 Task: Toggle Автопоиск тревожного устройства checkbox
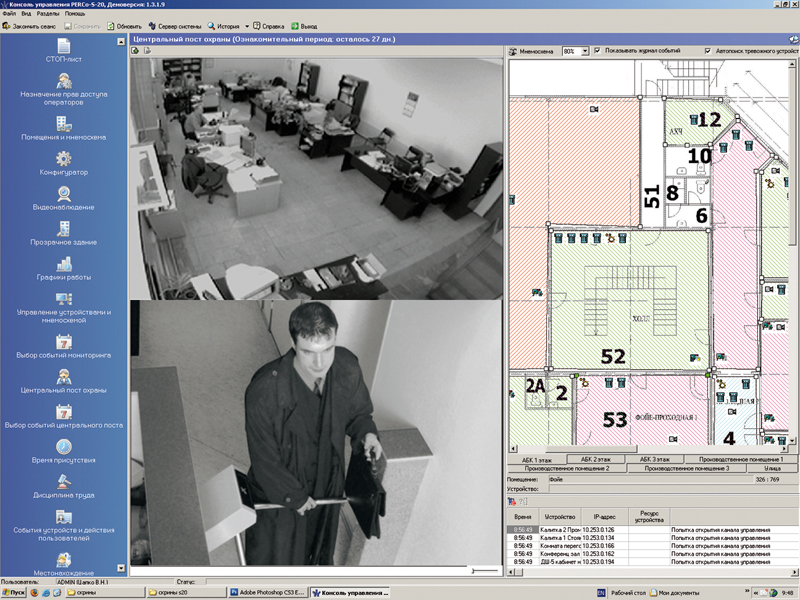(x=708, y=51)
